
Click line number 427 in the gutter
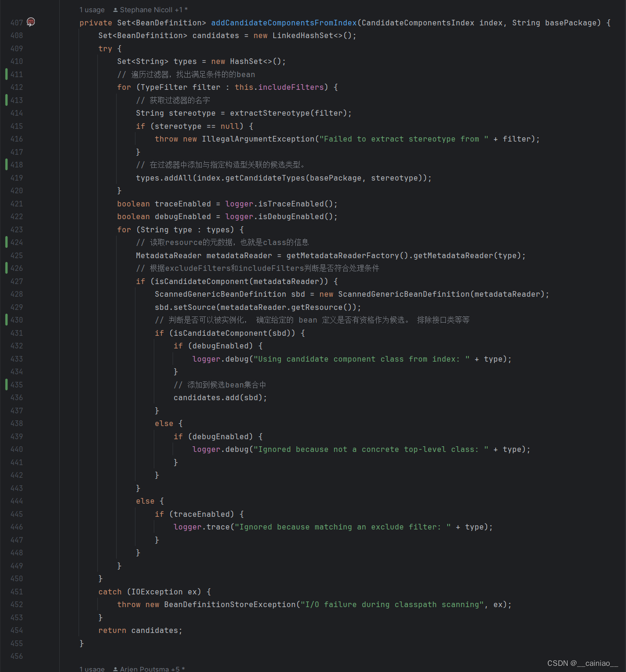pos(16,281)
